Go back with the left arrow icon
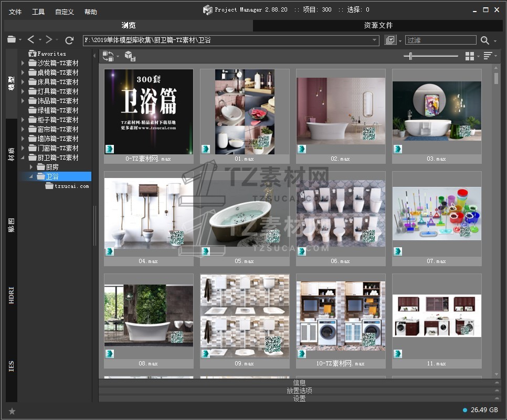 coord(31,40)
